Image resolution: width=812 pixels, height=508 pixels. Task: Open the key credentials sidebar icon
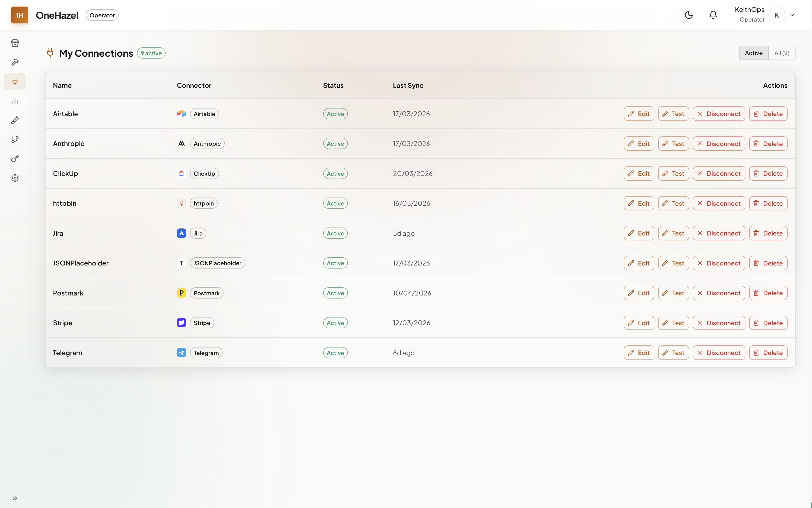click(15, 159)
